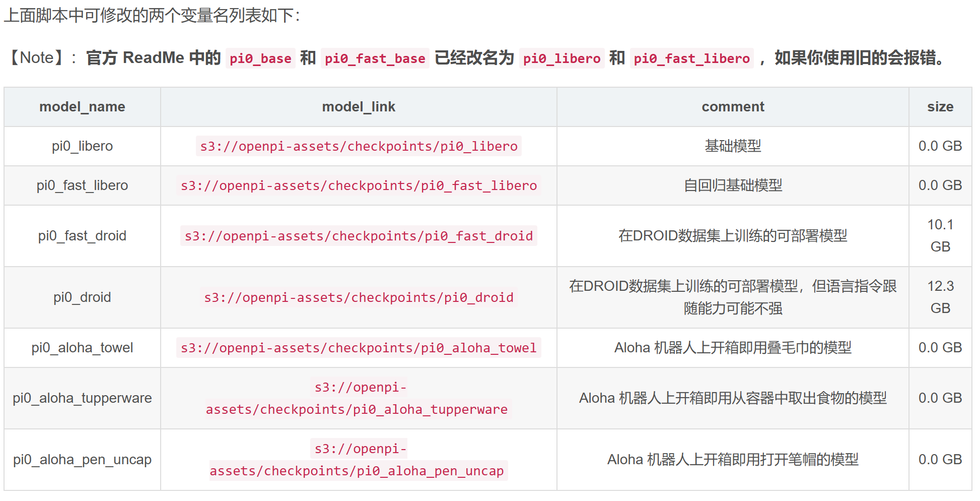Click the model_name column header
The image size is (980, 501).
point(82,107)
